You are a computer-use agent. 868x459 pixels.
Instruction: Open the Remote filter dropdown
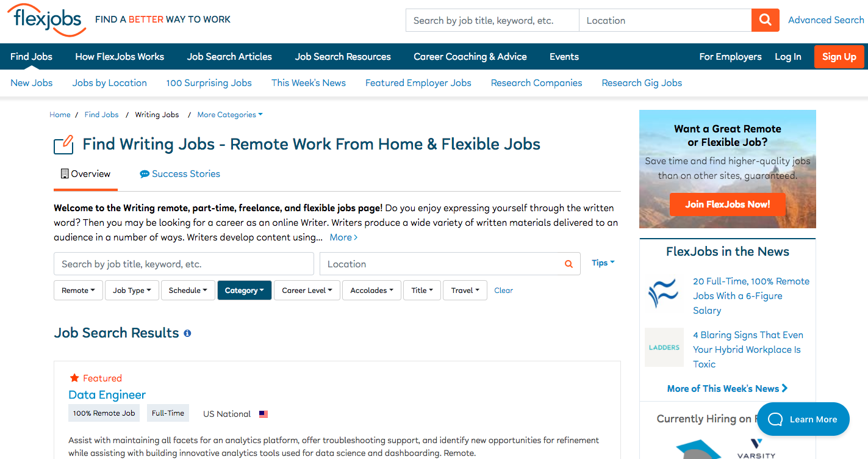pyautogui.click(x=78, y=290)
